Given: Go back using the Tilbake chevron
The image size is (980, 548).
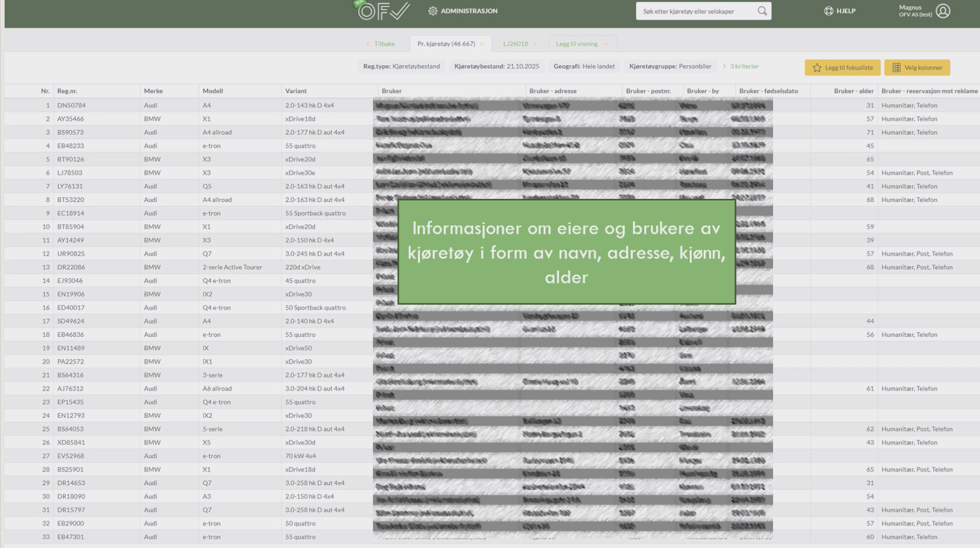Looking at the screenshot, I should pos(368,44).
